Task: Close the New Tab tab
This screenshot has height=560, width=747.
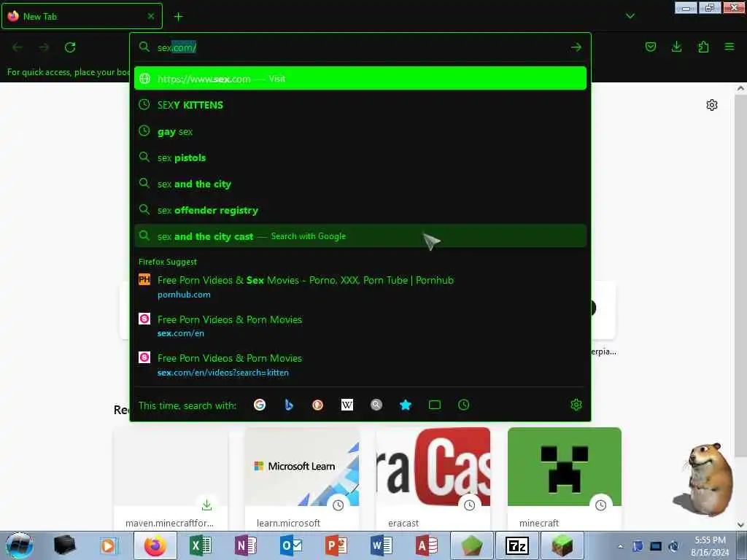Action: [x=151, y=16]
